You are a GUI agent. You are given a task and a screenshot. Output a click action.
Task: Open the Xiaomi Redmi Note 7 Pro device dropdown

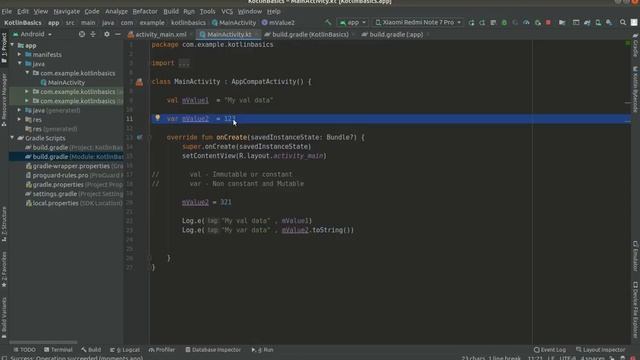pos(418,22)
